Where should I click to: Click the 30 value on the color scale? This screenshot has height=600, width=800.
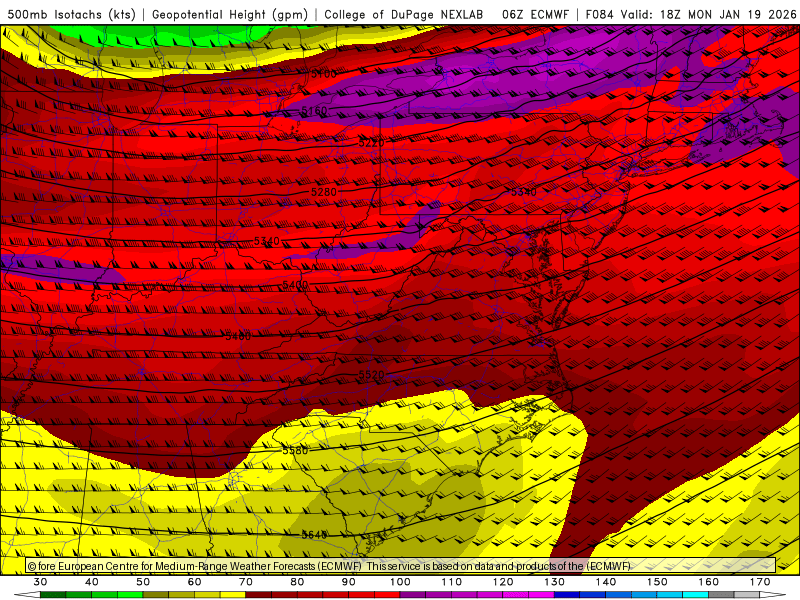coord(40,582)
